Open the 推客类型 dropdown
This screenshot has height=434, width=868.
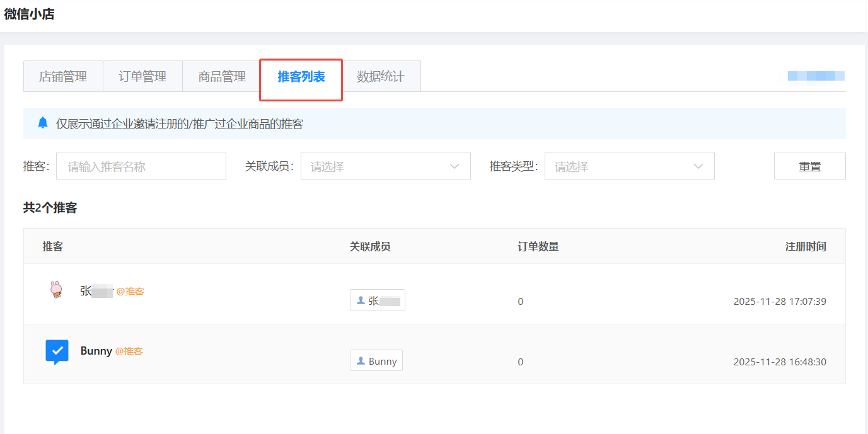(x=629, y=166)
